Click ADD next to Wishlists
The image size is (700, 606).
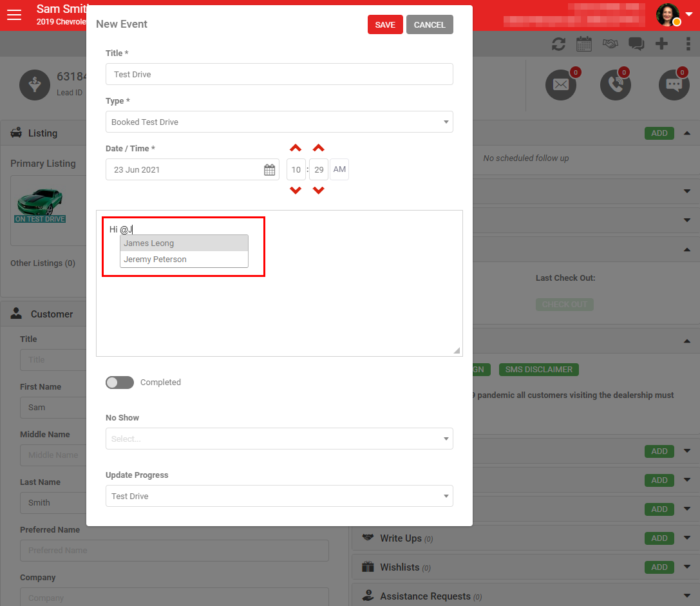pyautogui.click(x=659, y=567)
